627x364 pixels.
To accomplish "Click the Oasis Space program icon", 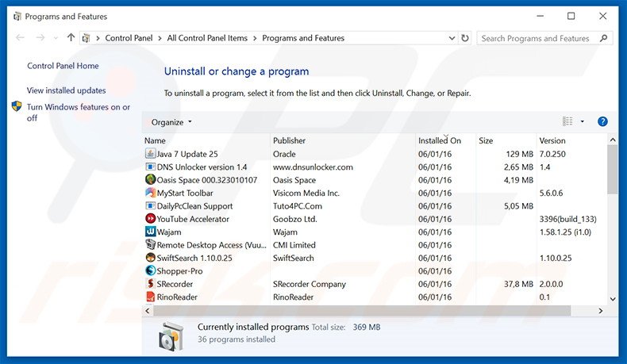I will (150, 179).
